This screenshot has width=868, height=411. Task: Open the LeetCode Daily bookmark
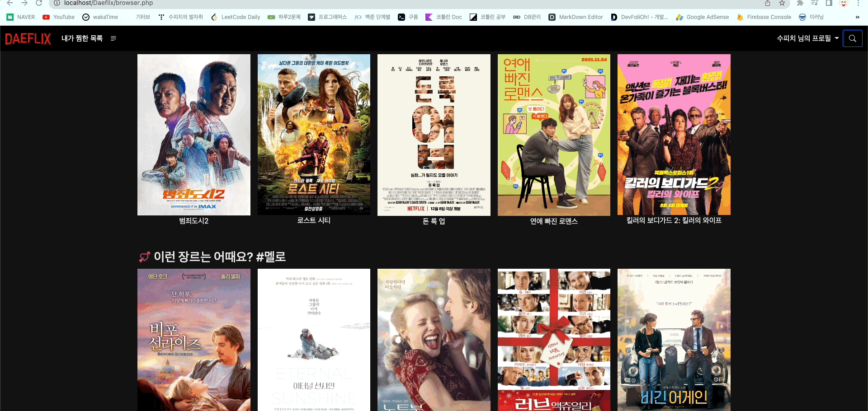coord(236,17)
